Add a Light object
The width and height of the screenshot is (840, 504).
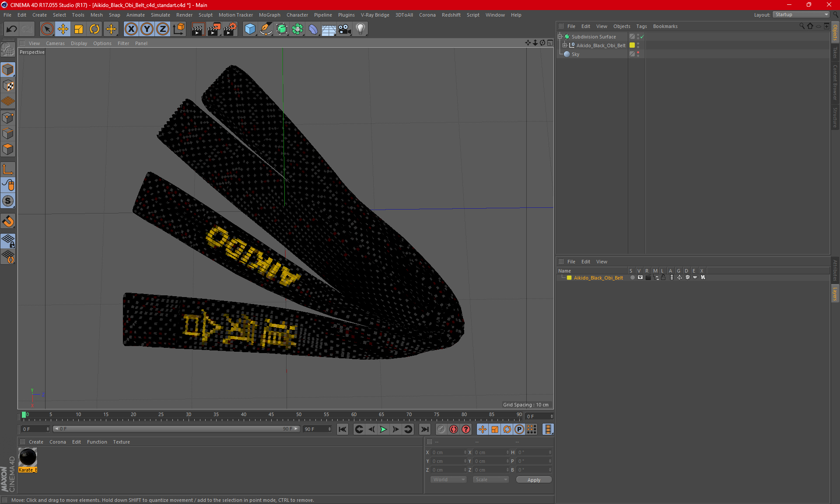(360, 29)
